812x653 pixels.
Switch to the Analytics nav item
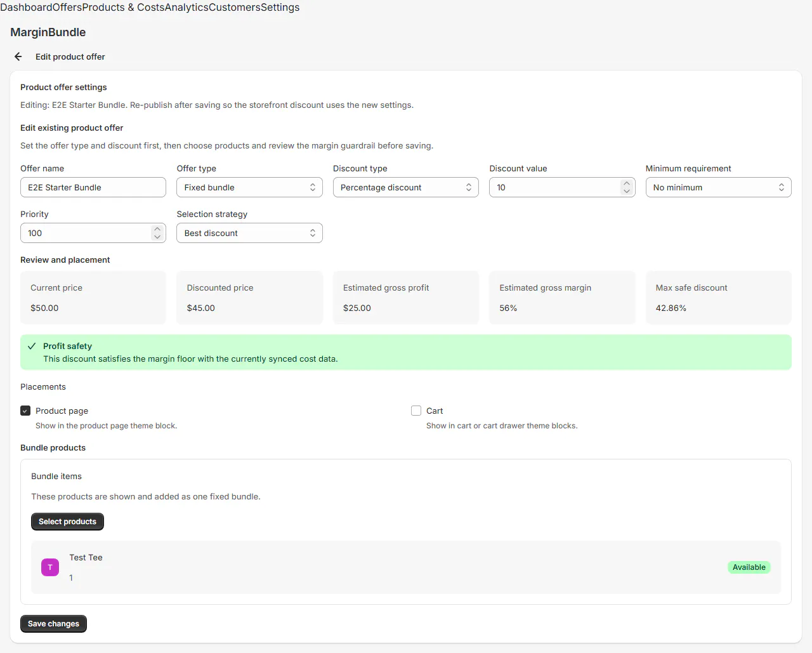[x=187, y=8]
